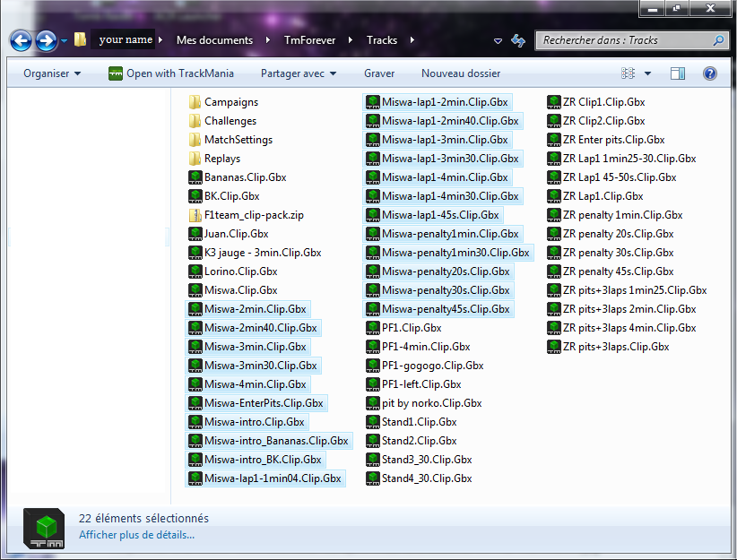Click the ZR Clip1.Clip.Gbx file icon
The height and width of the screenshot is (560, 737).
(554, 102)
